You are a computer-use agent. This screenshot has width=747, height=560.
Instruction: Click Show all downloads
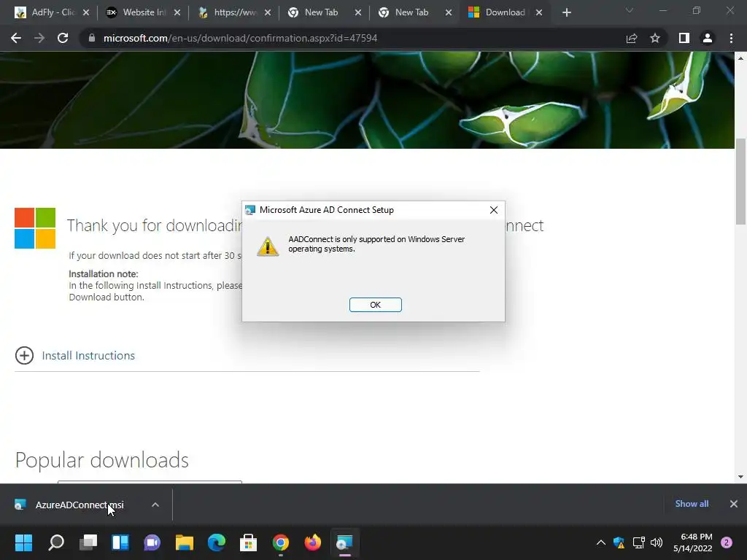pyautogui.click(x=692, y=504)
